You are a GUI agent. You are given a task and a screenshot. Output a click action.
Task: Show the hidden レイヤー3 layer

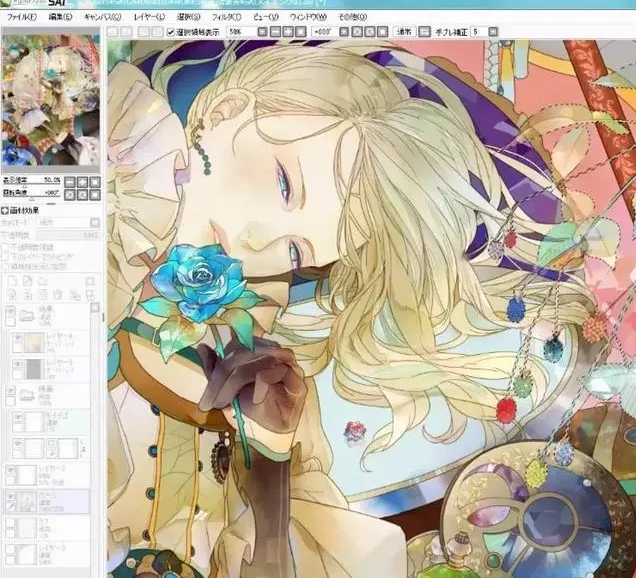pos(11,550)
